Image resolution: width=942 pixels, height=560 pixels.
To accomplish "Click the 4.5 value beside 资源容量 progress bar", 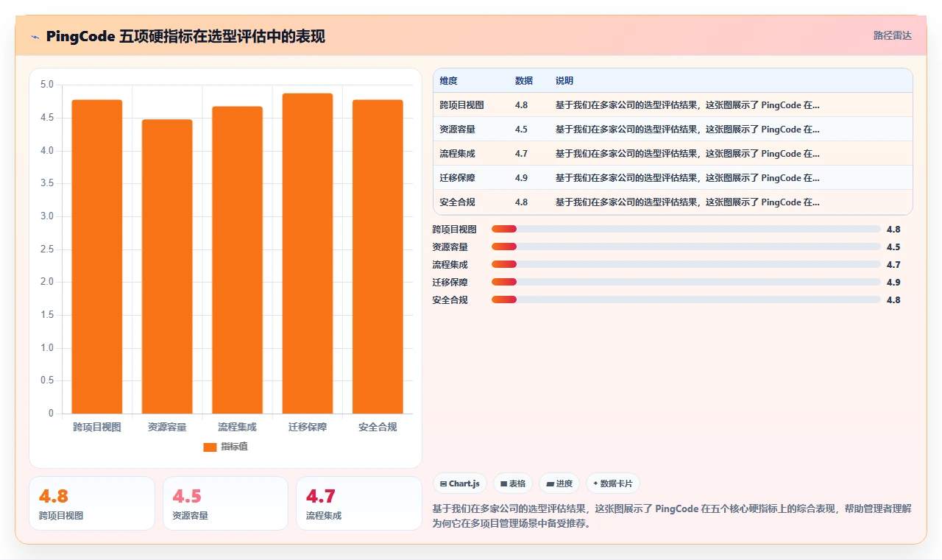I will tap(893, 247).
